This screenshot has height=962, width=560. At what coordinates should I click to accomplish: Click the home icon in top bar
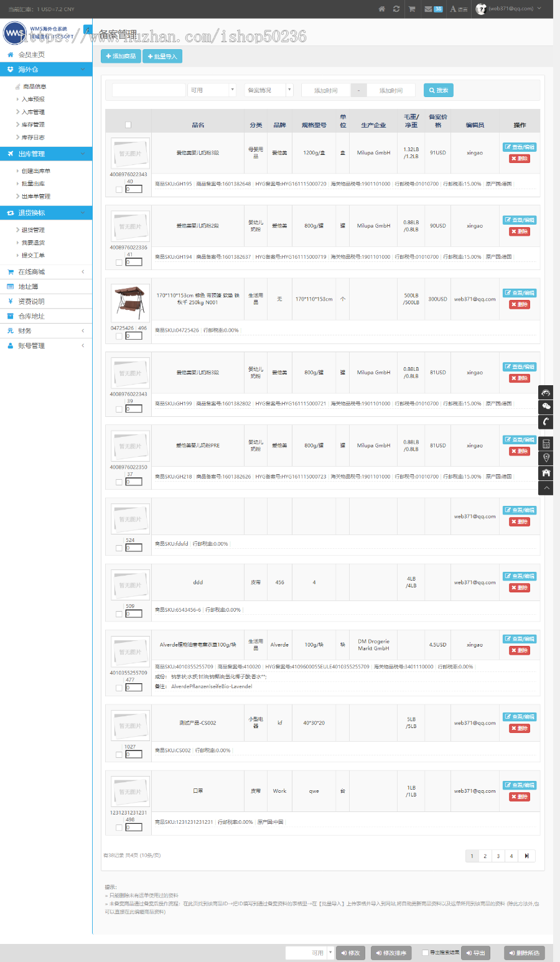click(x=381, y=9)
